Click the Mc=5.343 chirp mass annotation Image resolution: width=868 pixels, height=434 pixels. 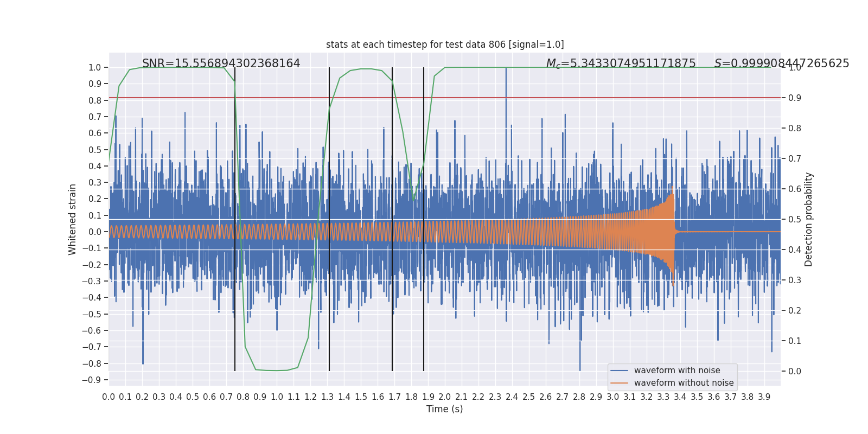coord(620,63)
